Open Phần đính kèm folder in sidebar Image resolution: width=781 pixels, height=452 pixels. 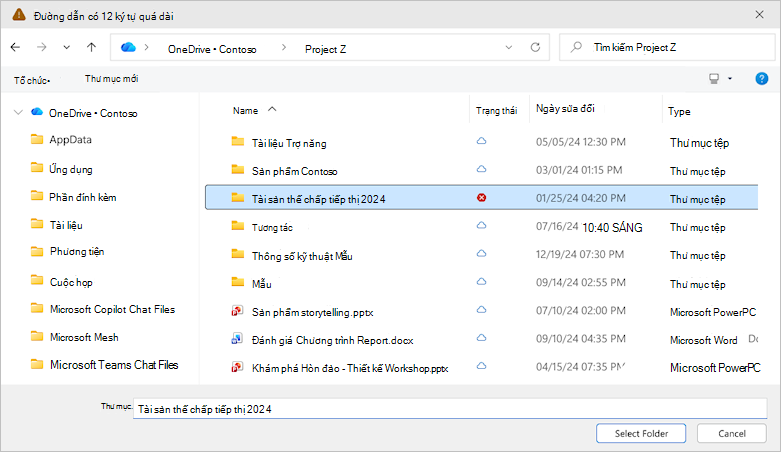(x=83, y=197)
